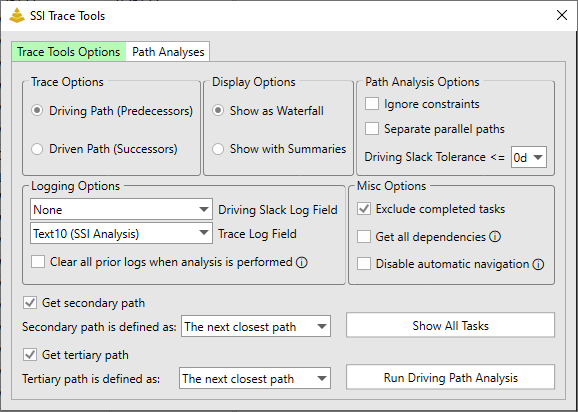Image resolution: width=578 pixels, height=412 pixels.
Task: Open Driving Slack Tolerance dropdown
Action: [x=529, y=157]
